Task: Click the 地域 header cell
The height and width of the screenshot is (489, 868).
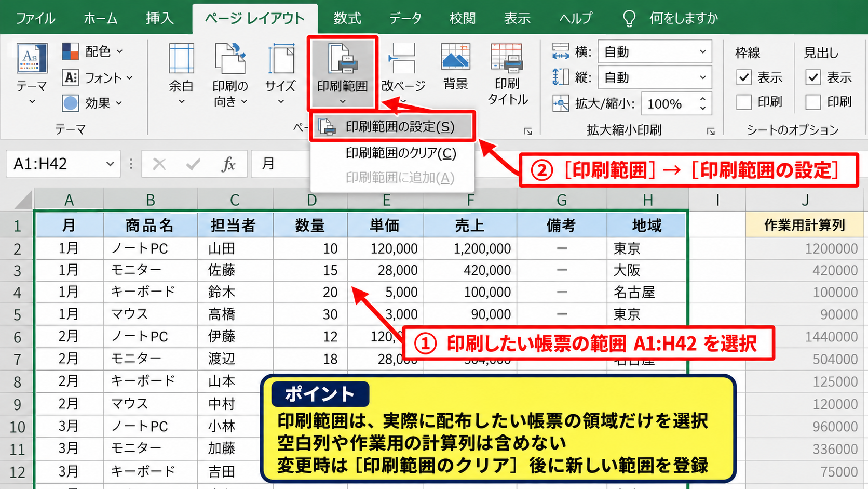Action: point(647,225)
